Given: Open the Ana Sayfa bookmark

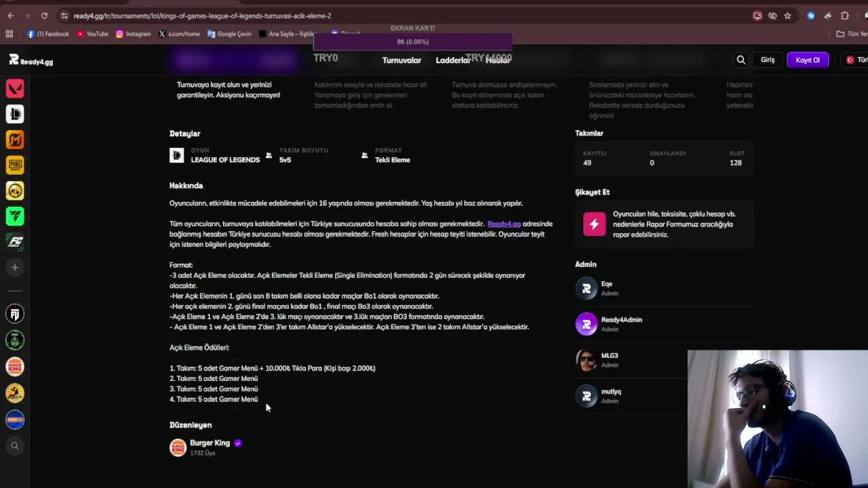Looking at the screenshot, I should coord(288,34).
